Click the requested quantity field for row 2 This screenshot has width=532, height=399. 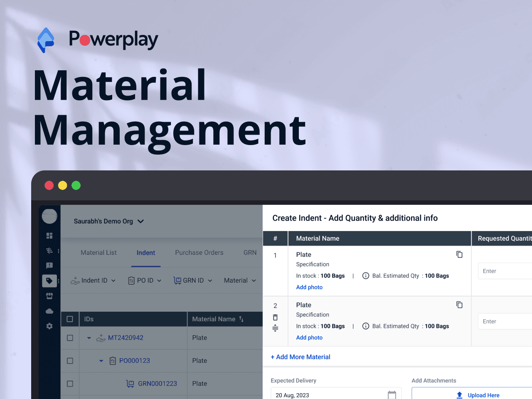[505, 321]
